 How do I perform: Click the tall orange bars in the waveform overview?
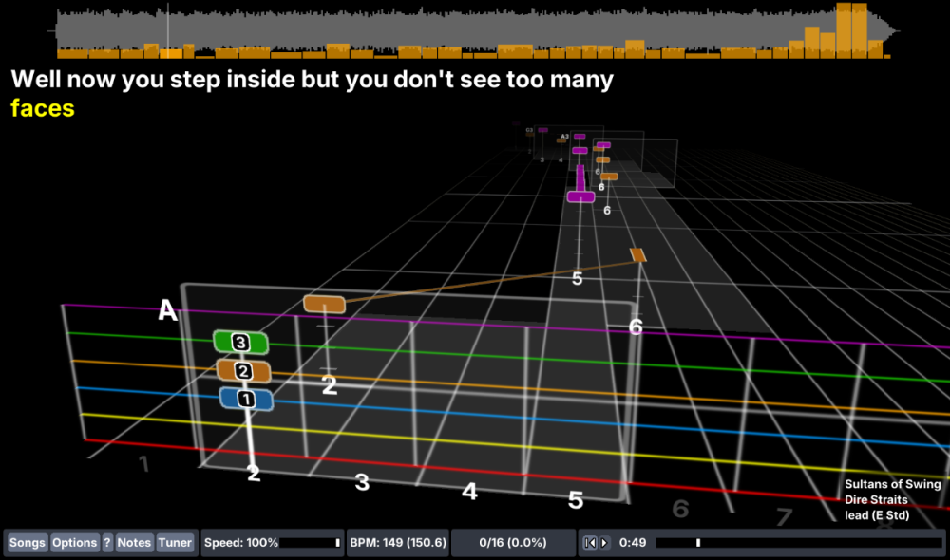pyautogui.click(x=850, y=28)
